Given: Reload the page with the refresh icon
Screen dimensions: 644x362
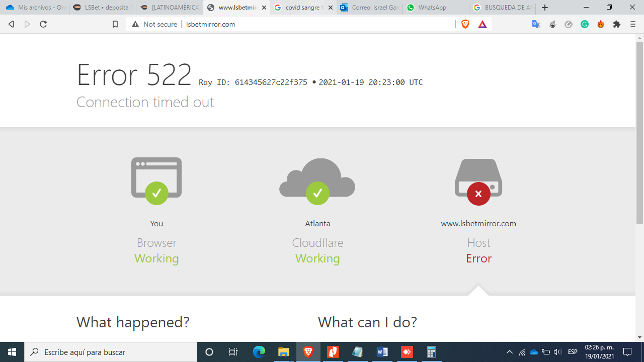Looking at the screenshot, I should click(43, 24).
